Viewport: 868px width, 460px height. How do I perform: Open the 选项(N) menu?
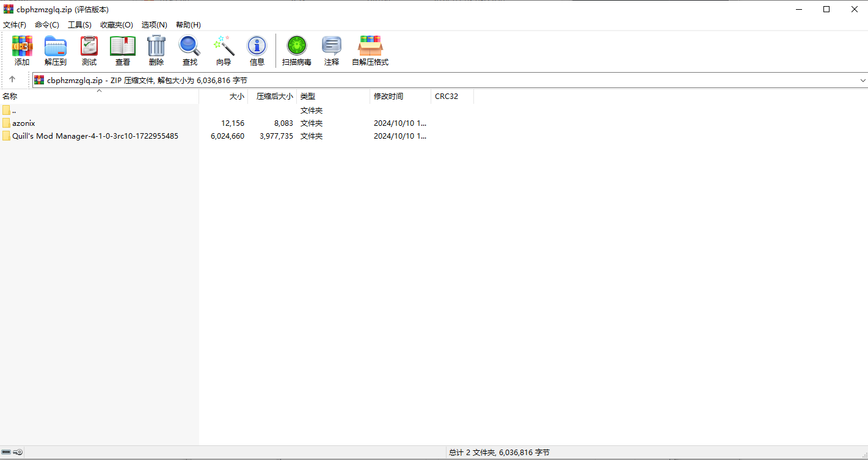pyautogui.click(x=155, y=25)
